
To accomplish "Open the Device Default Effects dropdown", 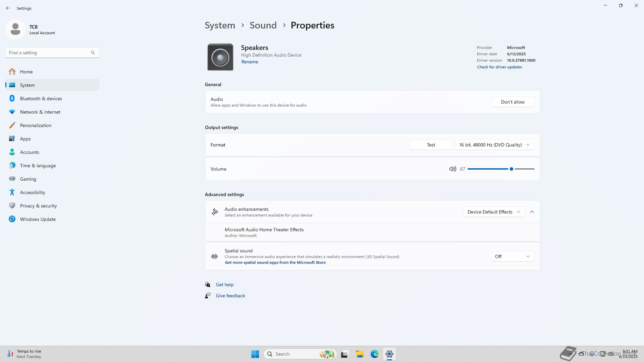I will [494, 212].
